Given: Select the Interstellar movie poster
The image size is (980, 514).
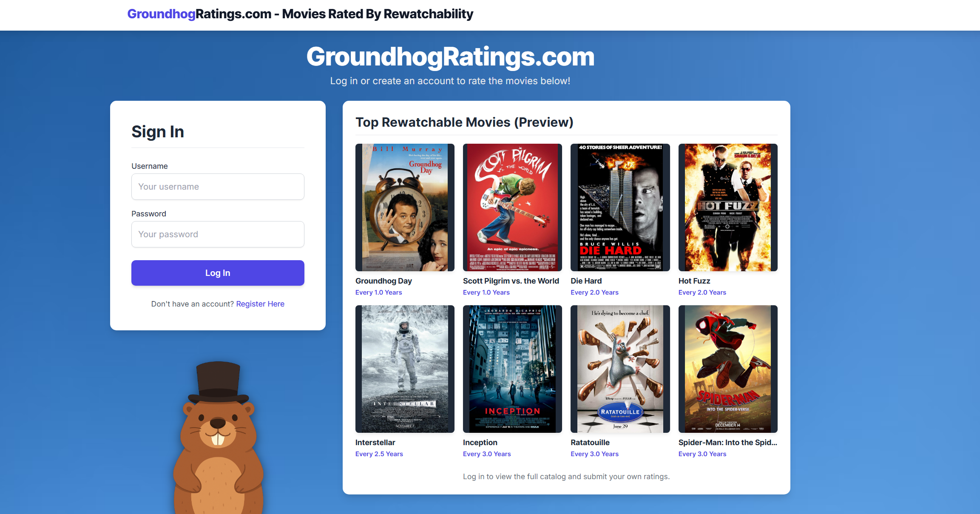Looking at the screenshot, I should coord(405,369).
